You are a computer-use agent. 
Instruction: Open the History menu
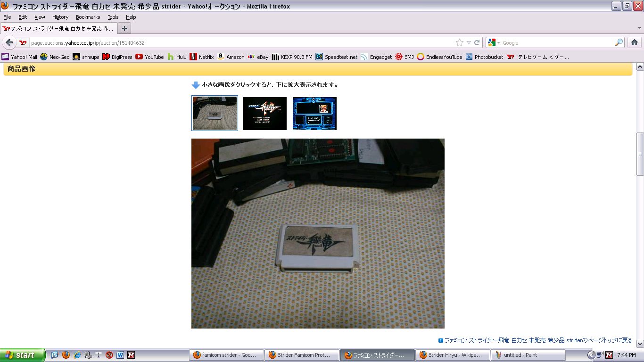60,17
